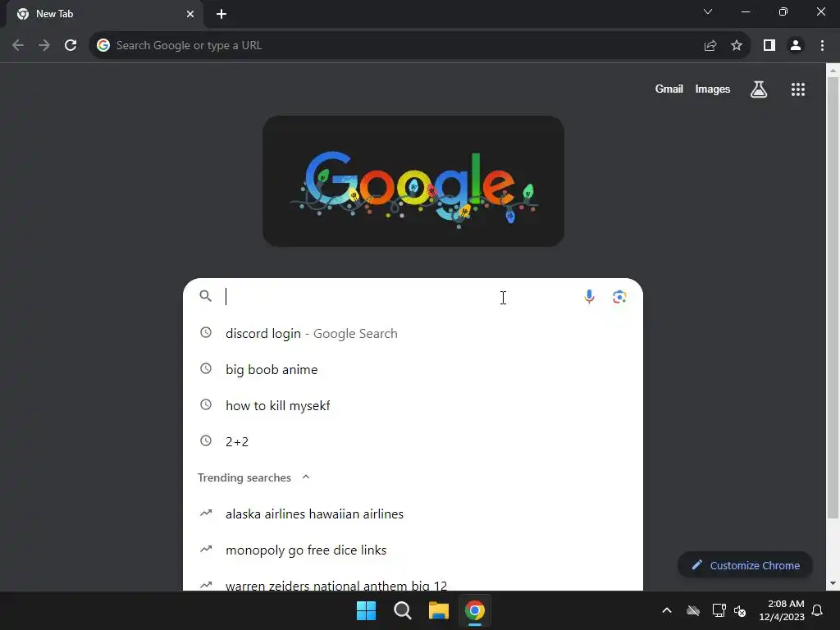840x630 pixels.
Task: Choose 'alaska airlines hawaiian airlines' trending search
Action: pyautogui.click(x=413, y=514)
